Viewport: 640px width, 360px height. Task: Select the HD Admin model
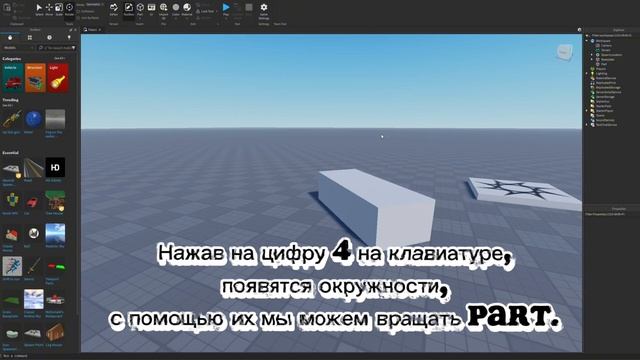pos(55,167)
